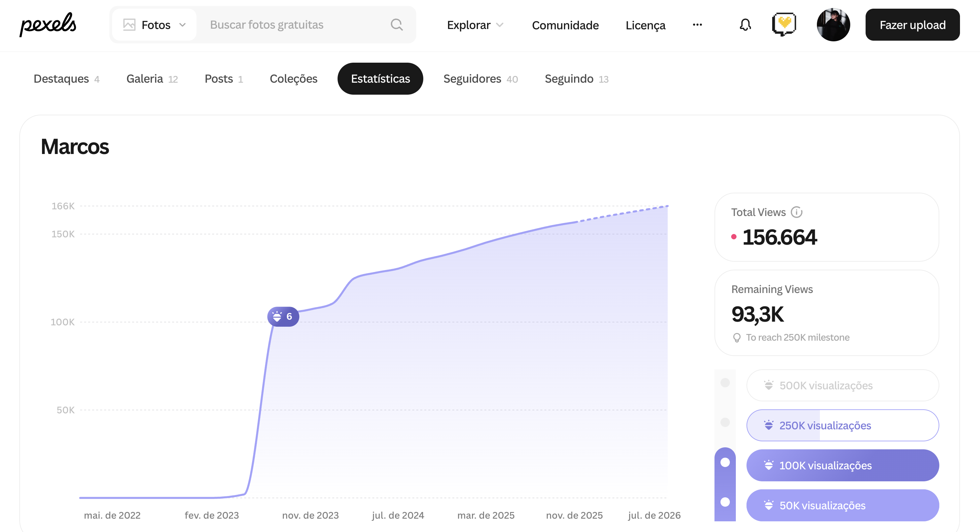
Task: Open the Seguidores tab
Action: (480, 79)
